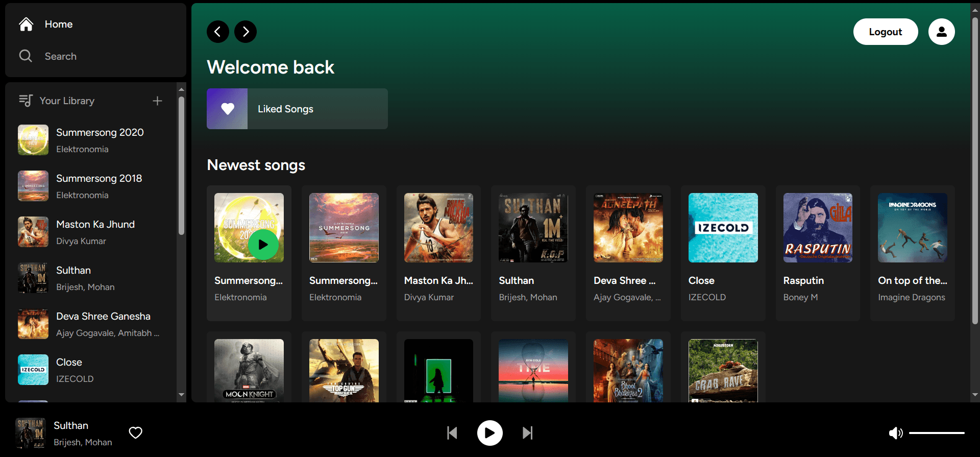Play Summersong 2020 with green play button
This screenshot has width=980, height=457.
coord(263,245)
